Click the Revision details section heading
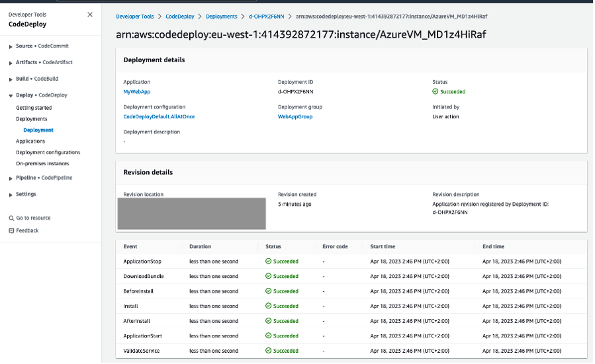This screenshot has width=595, height=364. [x=148, y=172]
